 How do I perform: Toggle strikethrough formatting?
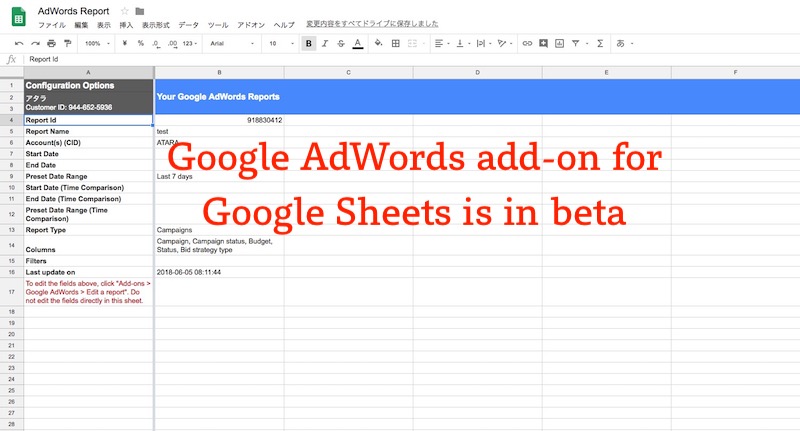pyautogui.click(x=341, y=44)
